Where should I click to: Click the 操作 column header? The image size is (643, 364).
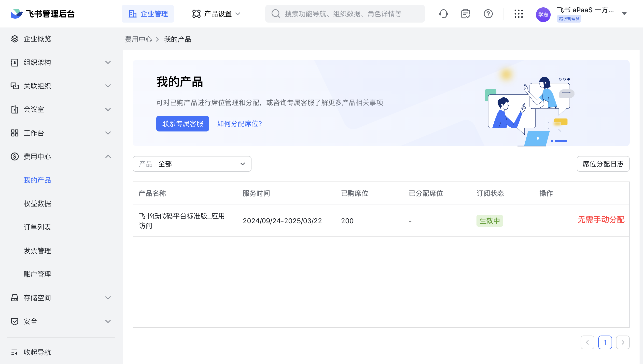pyautogui.click(x=546, y=193)
